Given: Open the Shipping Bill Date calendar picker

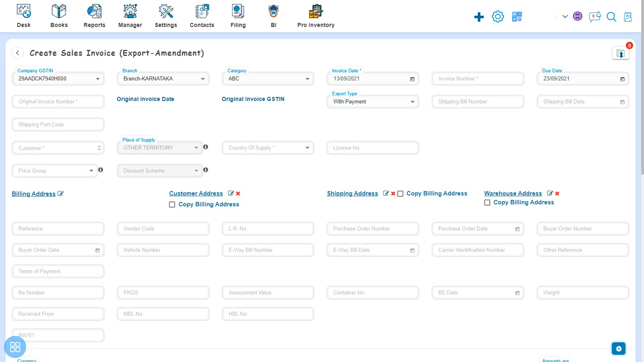Looking at the screenshot, I should click(x=622, y=102).
